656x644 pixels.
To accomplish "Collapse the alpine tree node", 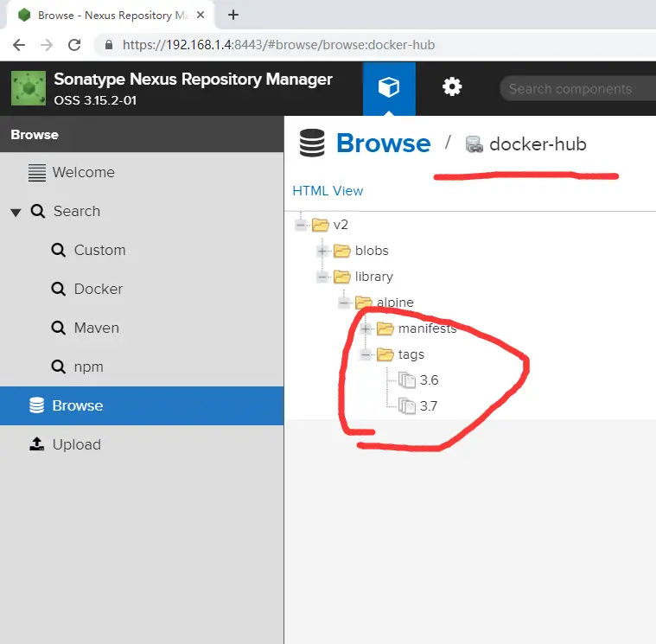I will pos(344,303).
